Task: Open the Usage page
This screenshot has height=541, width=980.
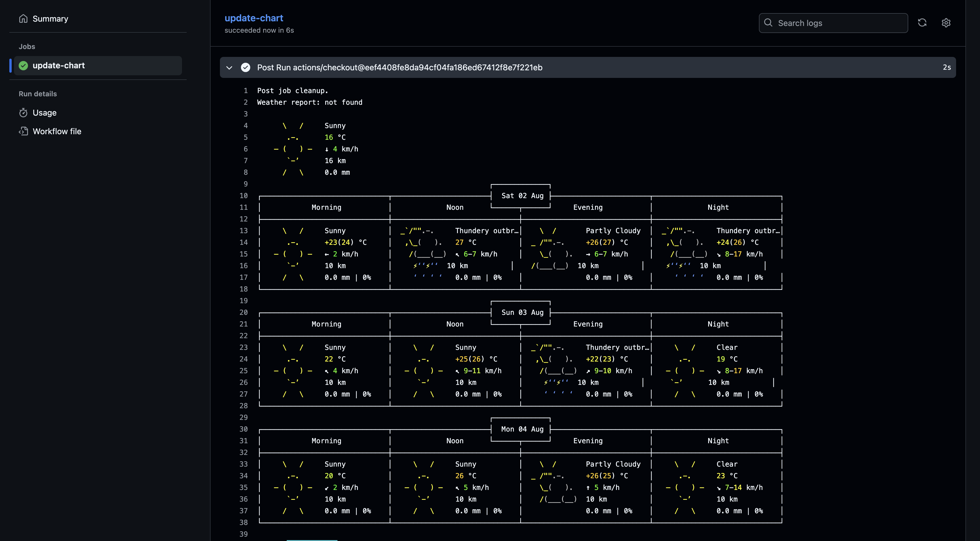Action: (45, 113)
